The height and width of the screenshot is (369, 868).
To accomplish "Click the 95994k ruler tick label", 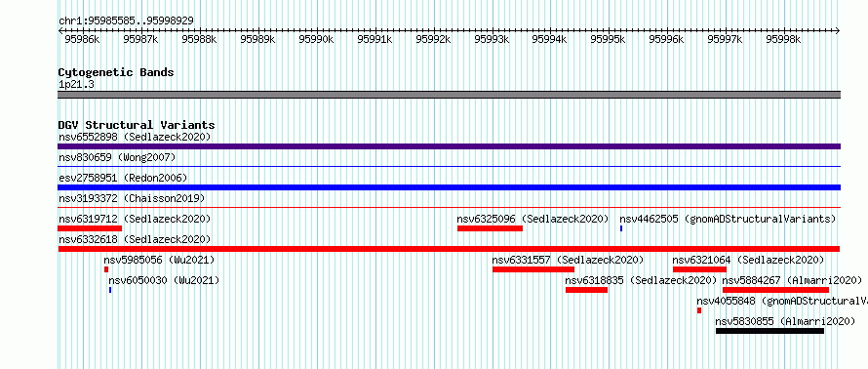I will (x=550, y=39).
